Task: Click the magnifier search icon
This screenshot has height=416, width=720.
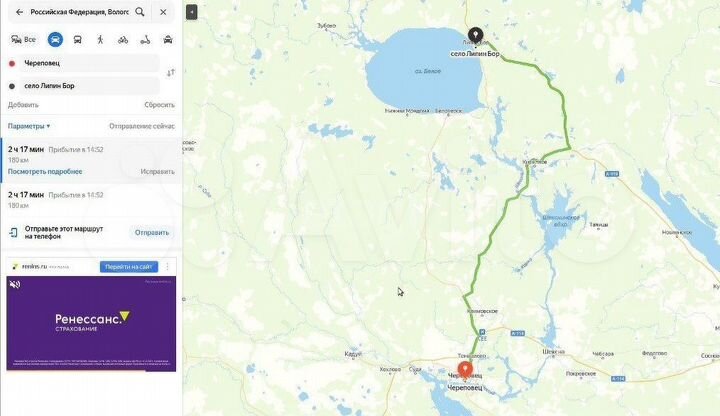Action: tap(140, 12)
